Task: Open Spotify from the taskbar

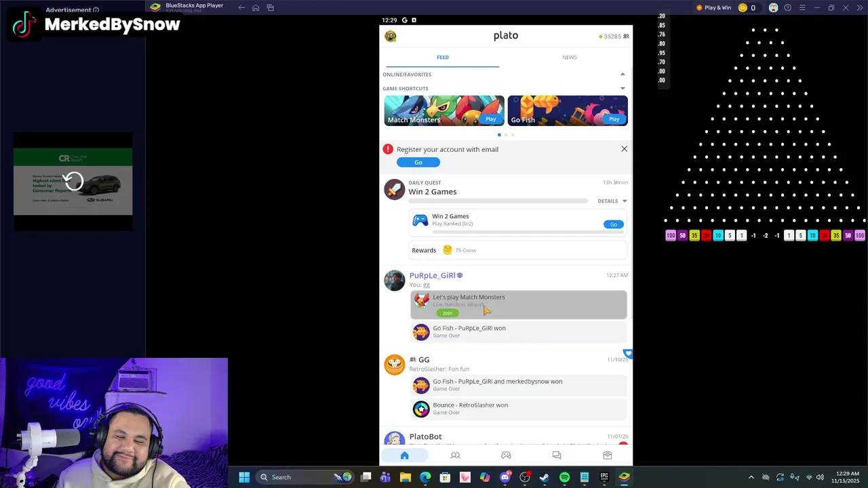Action: [x=564, y=477]
